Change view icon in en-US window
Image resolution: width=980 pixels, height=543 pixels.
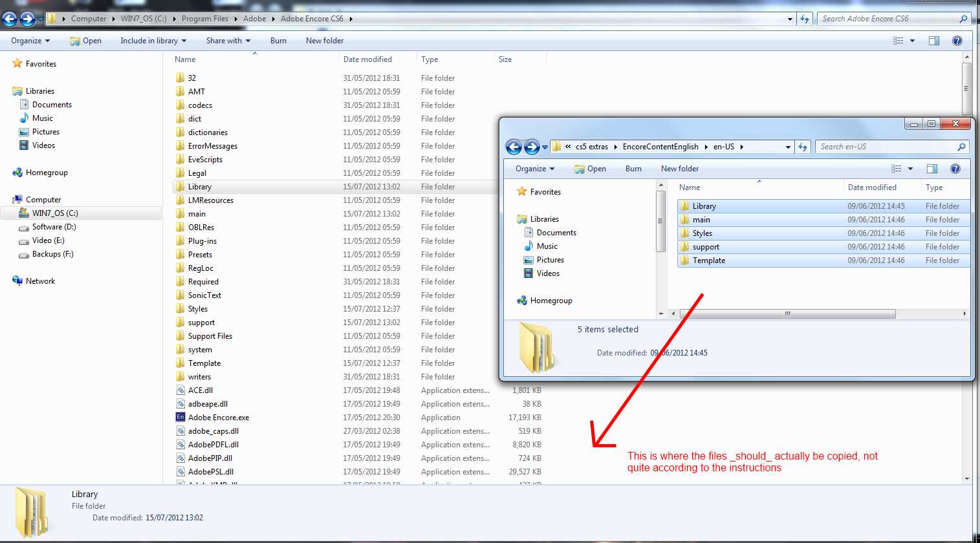click(897, 169)
